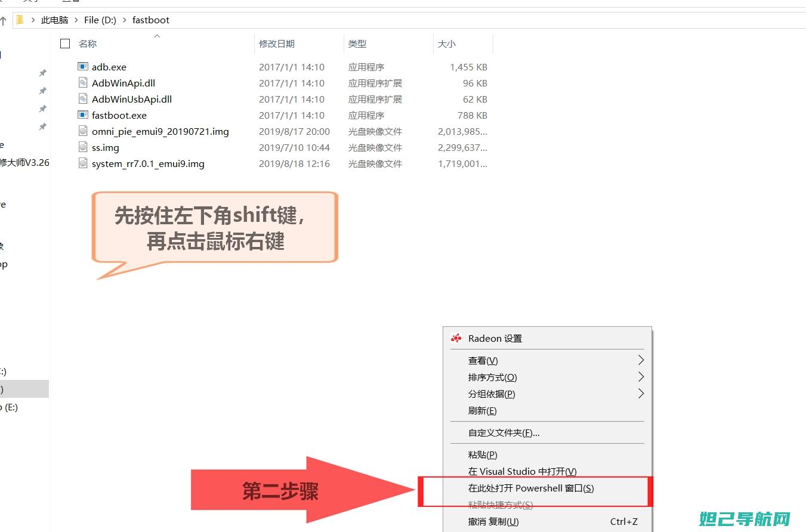Choose 查看(V) in context menu

[x=483, y=361]
